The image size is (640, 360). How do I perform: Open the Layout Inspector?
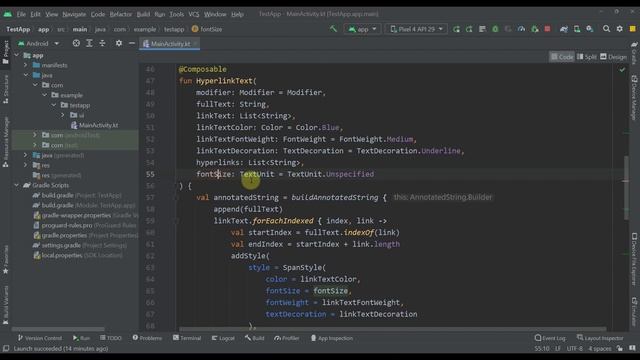click(x=600, y=338)
